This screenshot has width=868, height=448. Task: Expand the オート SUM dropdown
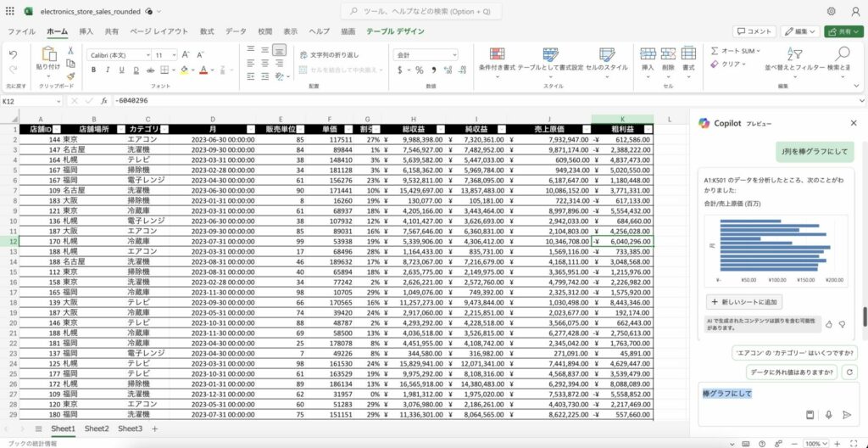click(x=759, y=51)
